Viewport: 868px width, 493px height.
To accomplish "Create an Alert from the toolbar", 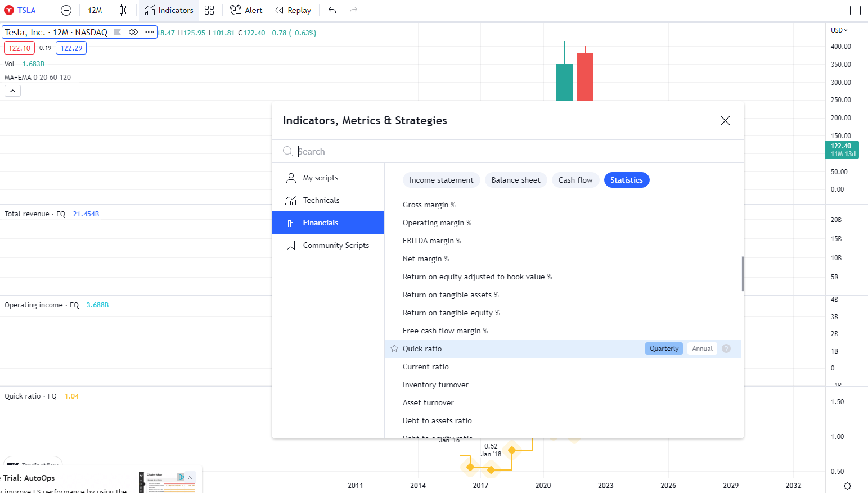I will click(246, 10).
